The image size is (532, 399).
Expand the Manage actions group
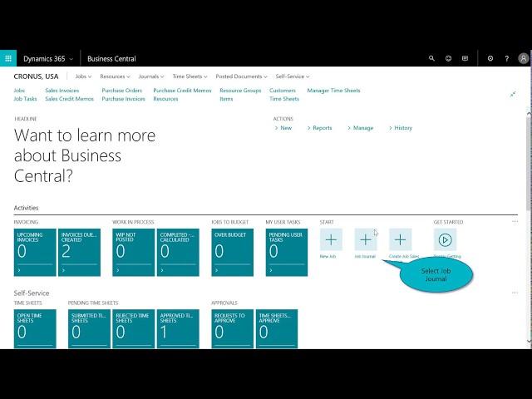tap(360, 128)
